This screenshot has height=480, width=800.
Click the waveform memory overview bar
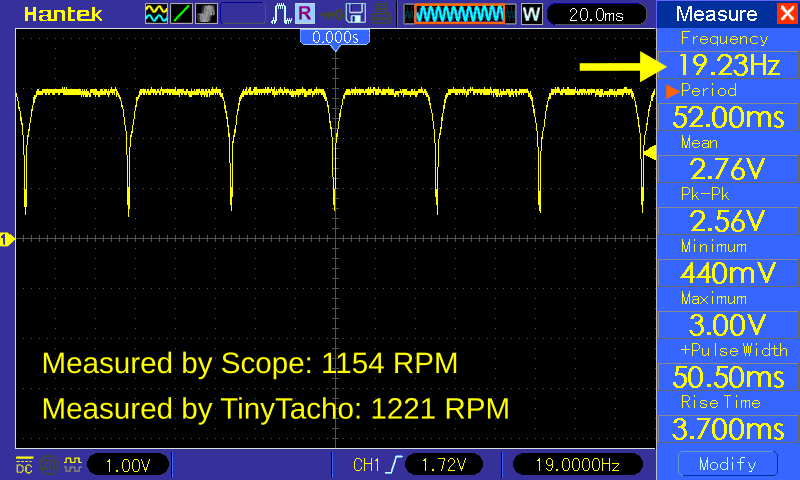(x=460, y=14)
